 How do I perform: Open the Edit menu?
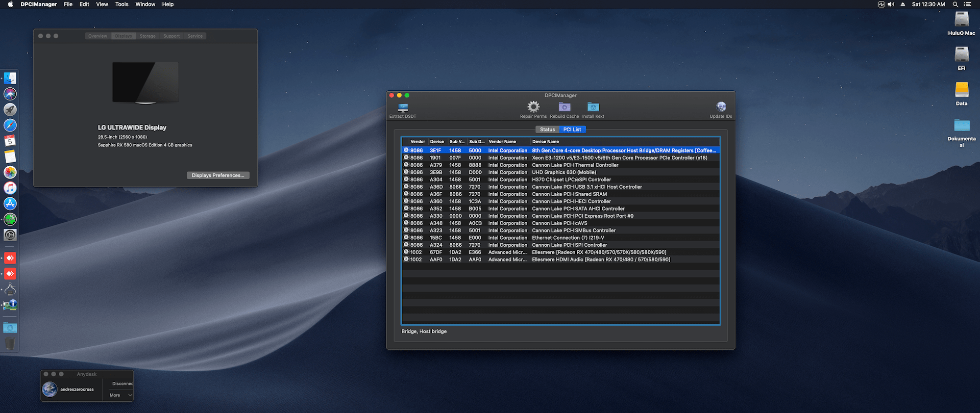point(84,4)
